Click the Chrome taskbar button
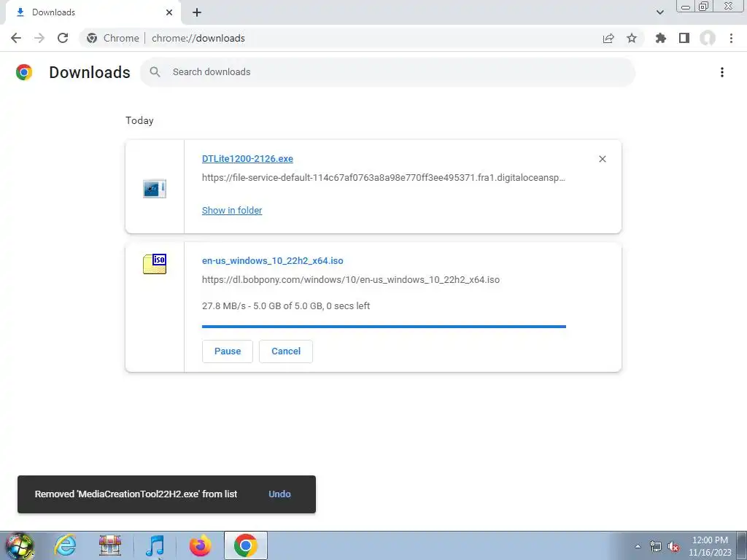This screenshot has width=747, height=560. tap(245, 545)
